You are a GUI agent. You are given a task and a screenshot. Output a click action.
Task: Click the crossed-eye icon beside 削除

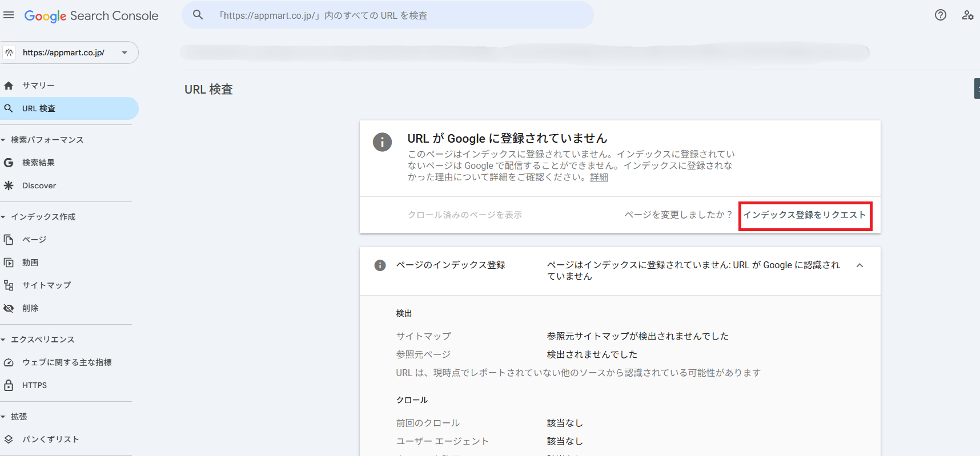tap(9, 308)
